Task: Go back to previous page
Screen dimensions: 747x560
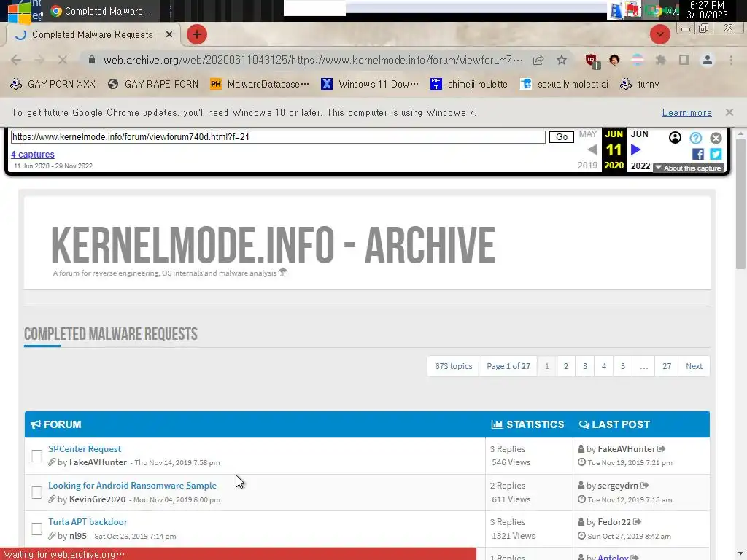Action: [x=16, y=60]
